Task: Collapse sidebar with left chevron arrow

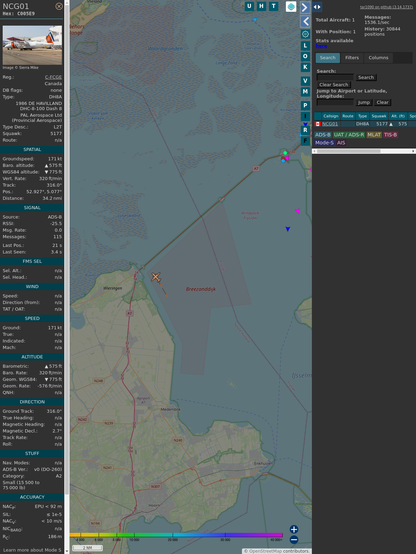Action: 305,22
